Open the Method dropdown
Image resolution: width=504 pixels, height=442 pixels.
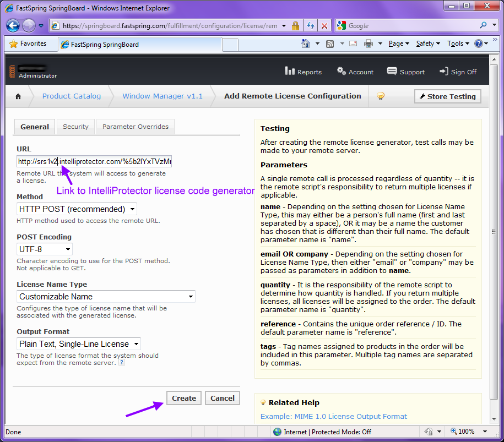click(x=77, y=209)
